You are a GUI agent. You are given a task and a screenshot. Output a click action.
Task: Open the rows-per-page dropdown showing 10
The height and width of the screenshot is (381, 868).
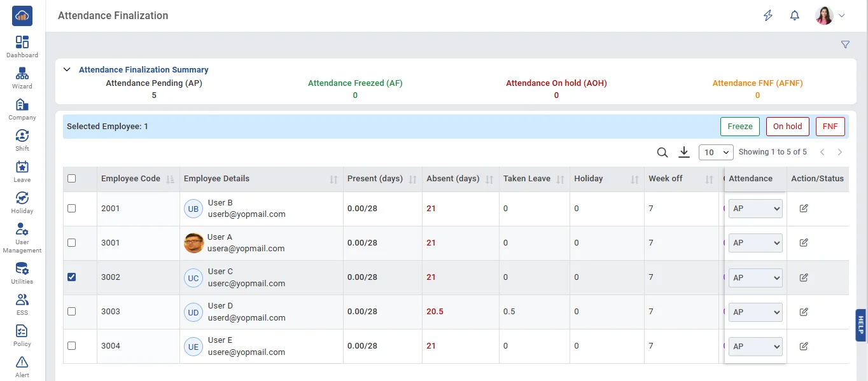pyautogui.click(x=716, y=153)
